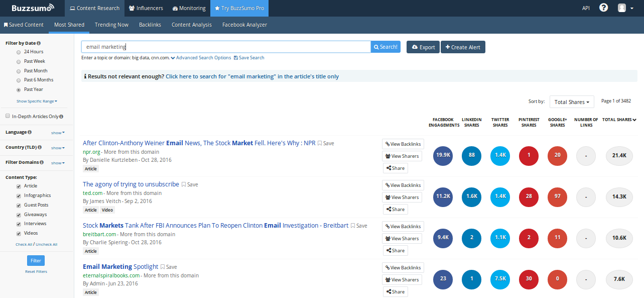
Task: Uncheck the Videos content type
Action: click(19, 233)
